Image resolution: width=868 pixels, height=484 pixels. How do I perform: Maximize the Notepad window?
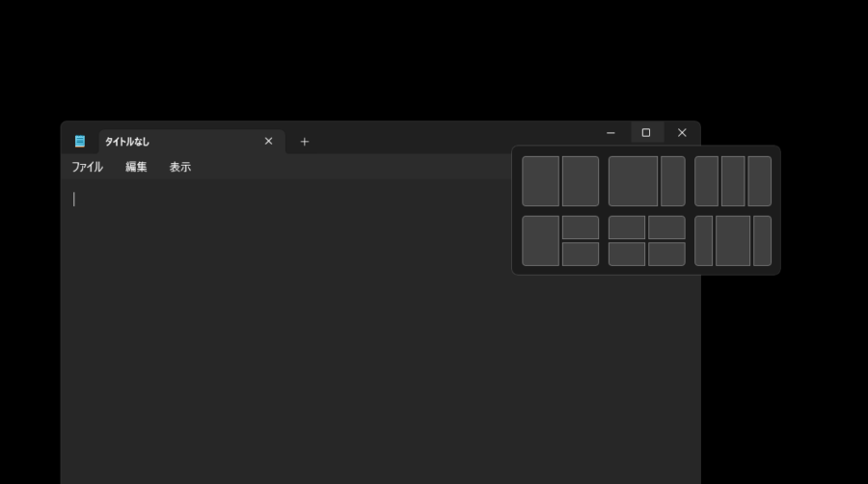646,133
